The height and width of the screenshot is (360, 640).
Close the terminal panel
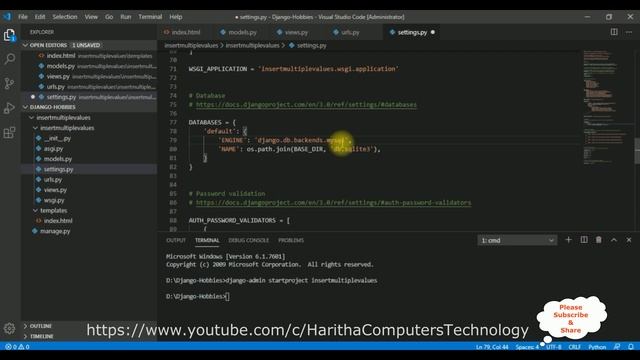(629, 240)
